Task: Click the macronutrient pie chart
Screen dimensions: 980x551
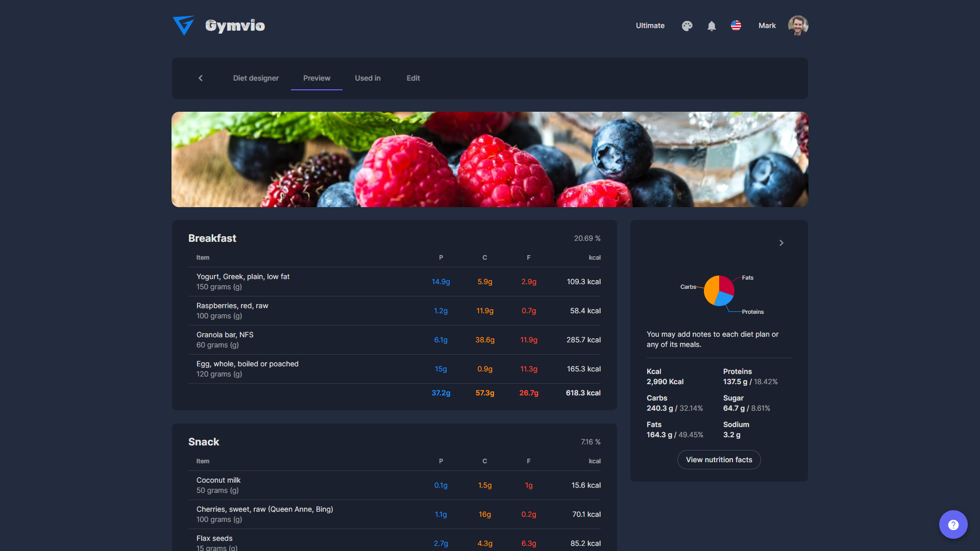Action: coord(719,291)
